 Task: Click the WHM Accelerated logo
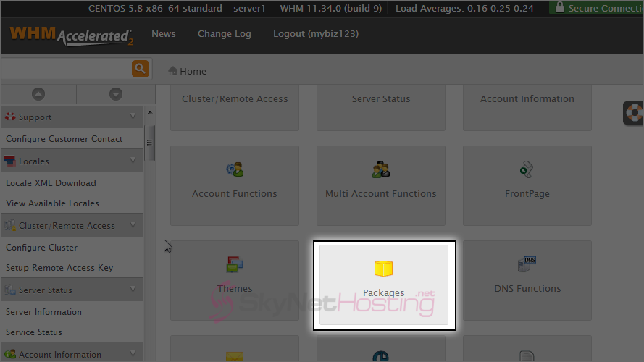[72, 36]
